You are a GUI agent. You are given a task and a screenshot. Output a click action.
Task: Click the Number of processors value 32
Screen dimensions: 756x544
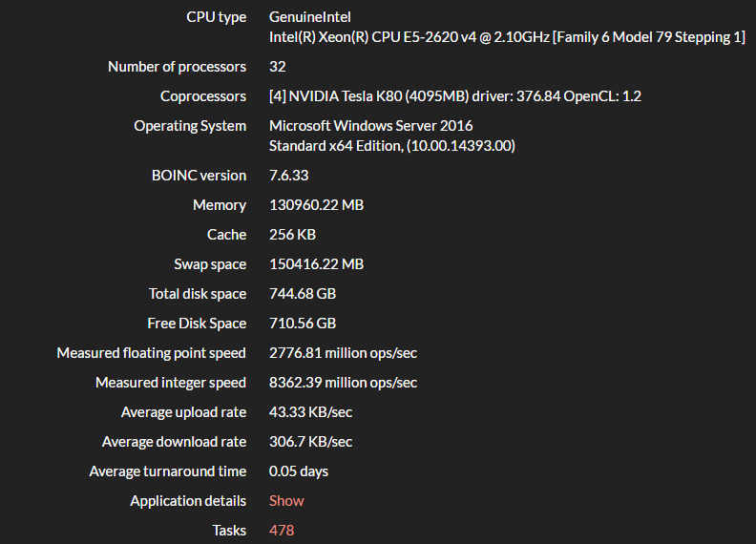click(278, 67)
